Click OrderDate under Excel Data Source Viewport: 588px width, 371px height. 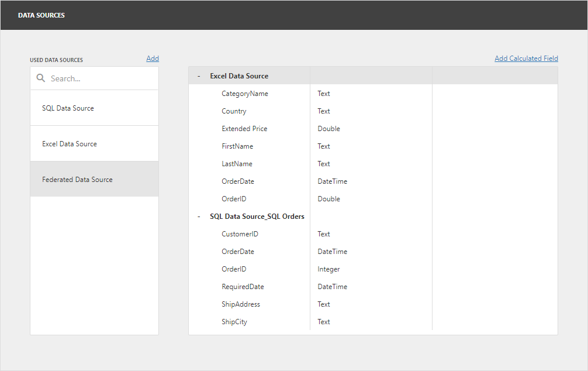(237, 181)
